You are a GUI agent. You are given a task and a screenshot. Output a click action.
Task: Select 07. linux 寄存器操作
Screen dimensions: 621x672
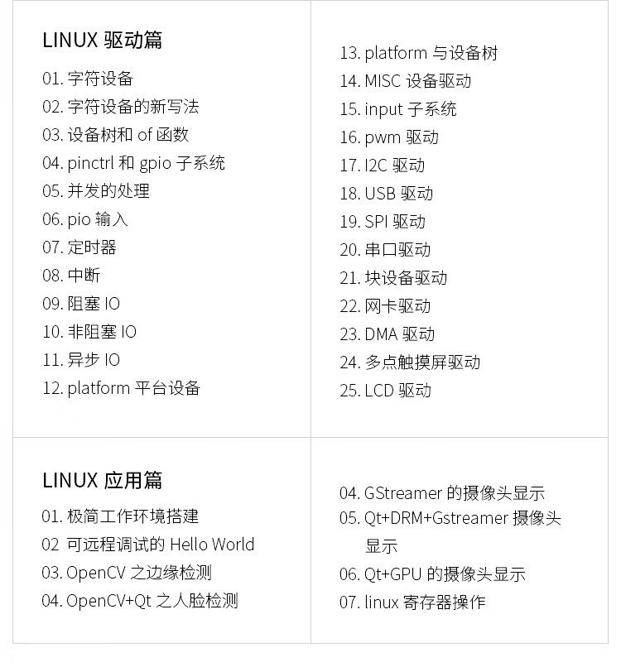pos(412,602)
